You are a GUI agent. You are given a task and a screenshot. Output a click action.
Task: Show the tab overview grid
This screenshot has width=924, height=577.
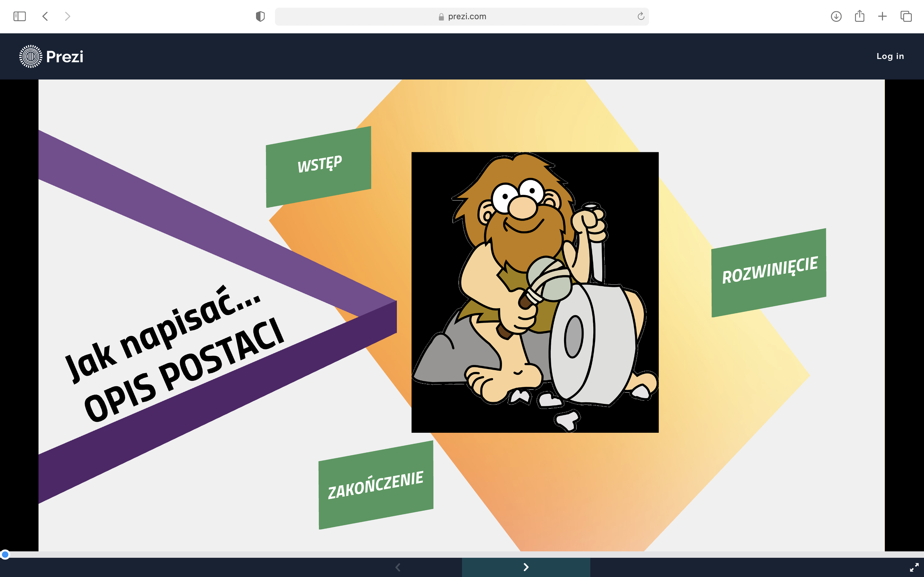pos(906,16)
